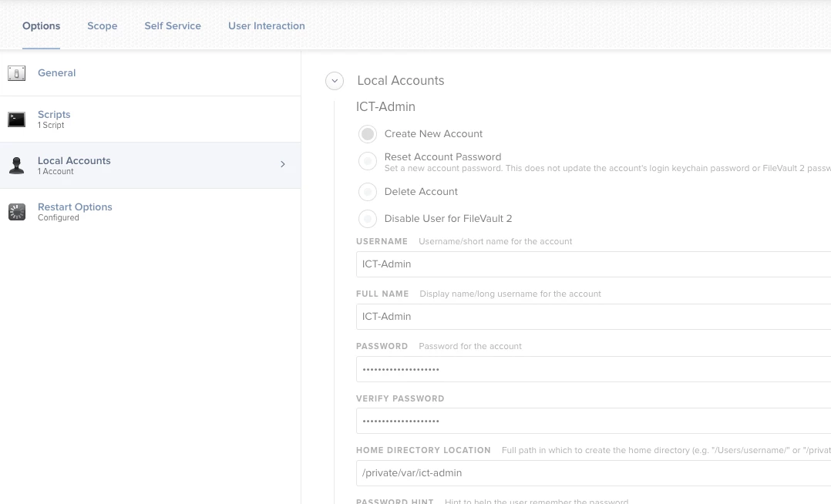This screenshot has height=504, width=831.
Task: Select Reset Account Password option
Action: coord(368,161)
